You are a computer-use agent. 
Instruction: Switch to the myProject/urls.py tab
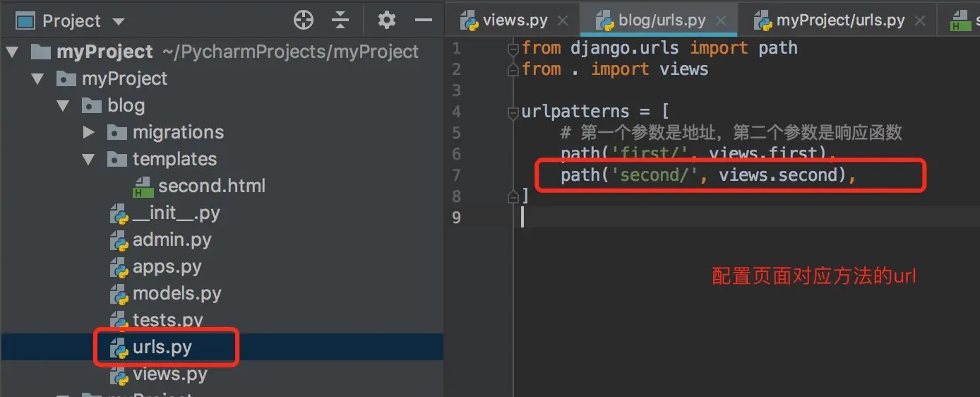(x=840, y=20)
